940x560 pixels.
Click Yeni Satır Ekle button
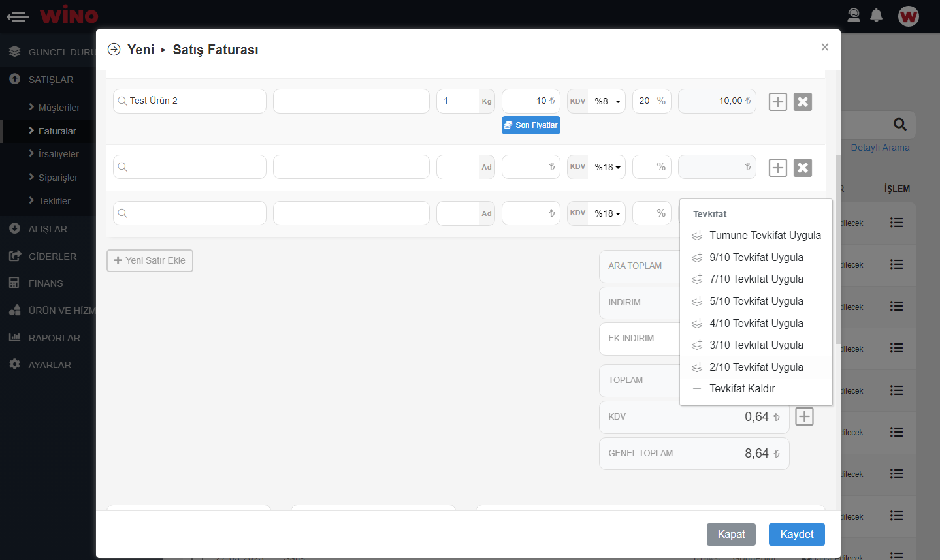tap(150, 260)
